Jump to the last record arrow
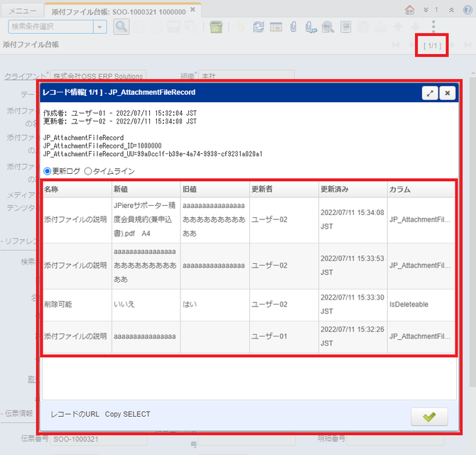The image size is (476, 455). tap(467, 45)
